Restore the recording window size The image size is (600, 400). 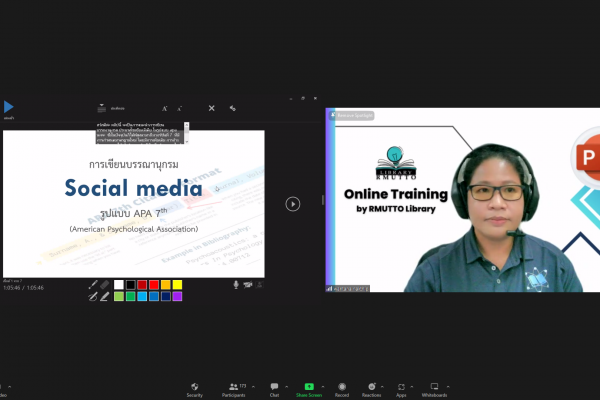(x=303, y=98)
